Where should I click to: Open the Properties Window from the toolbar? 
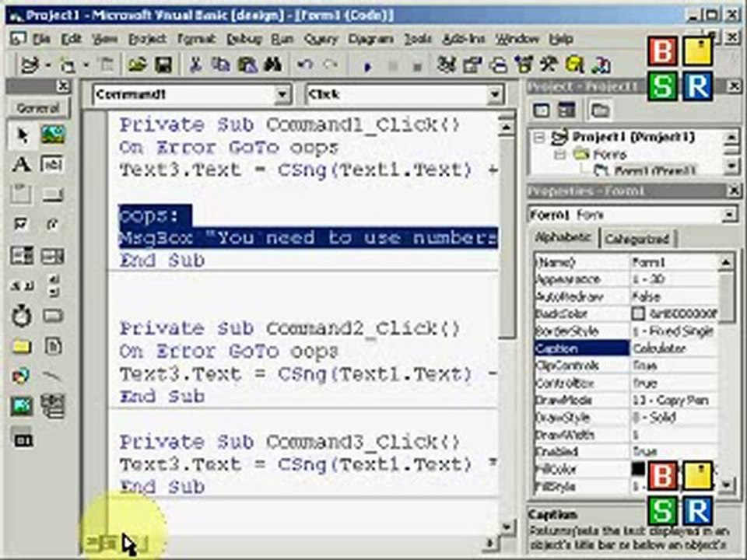(x=472, y=65)
